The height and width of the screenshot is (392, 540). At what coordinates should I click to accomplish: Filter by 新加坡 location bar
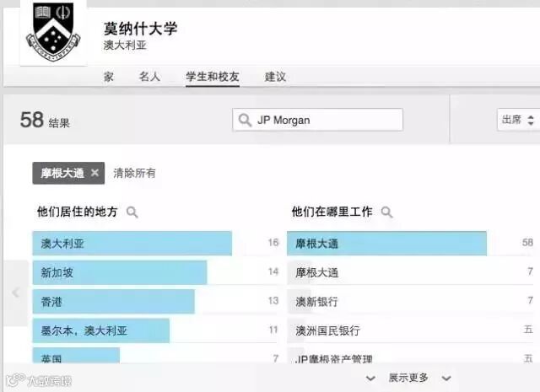[120, 272]
